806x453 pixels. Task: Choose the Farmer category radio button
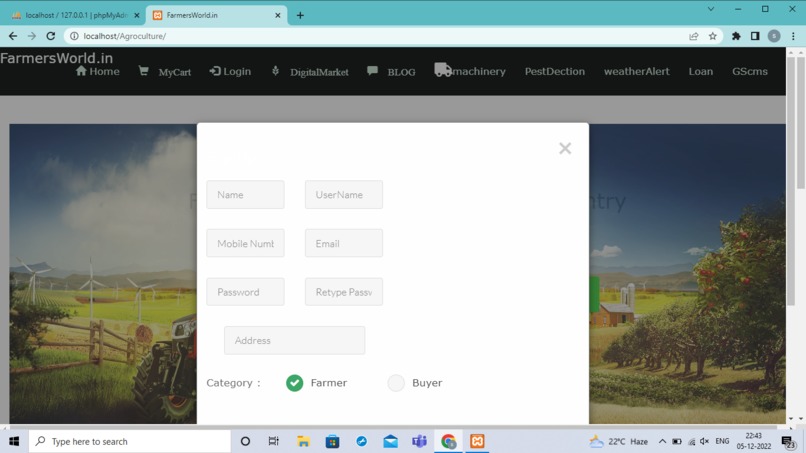click(x=295, y=383)
